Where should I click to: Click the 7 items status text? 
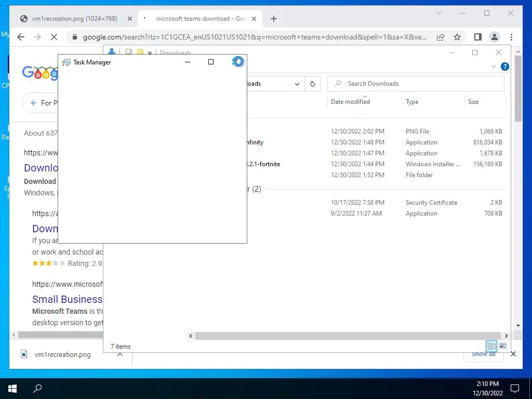121,347
